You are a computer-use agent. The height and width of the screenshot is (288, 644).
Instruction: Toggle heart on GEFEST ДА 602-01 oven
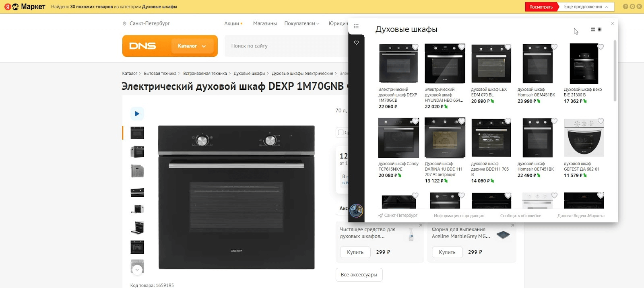click(x=601, y=121)
